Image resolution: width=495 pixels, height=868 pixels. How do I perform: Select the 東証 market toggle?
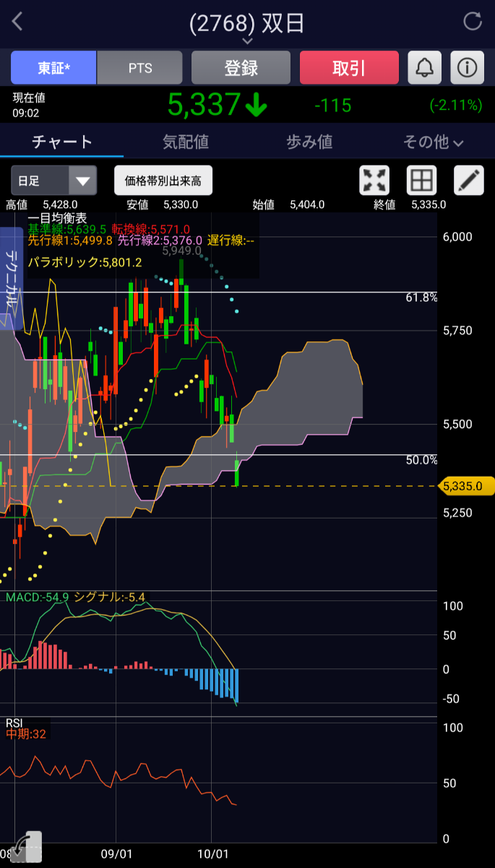tap(53, 68)
